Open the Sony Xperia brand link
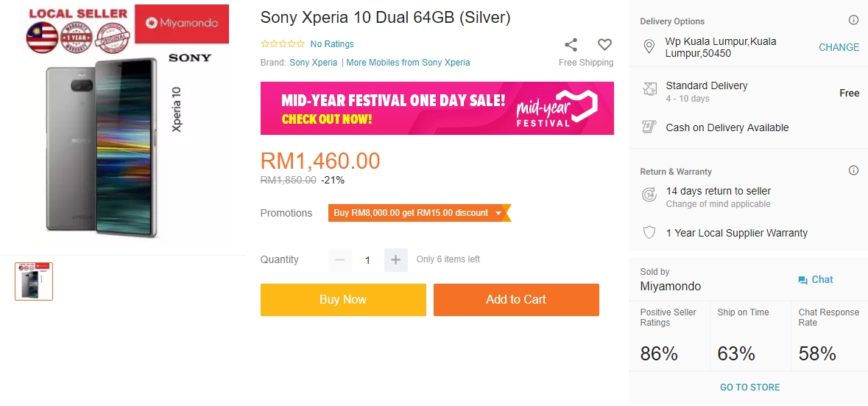This screenshot has width=868, height=406. tap(313, 63)
